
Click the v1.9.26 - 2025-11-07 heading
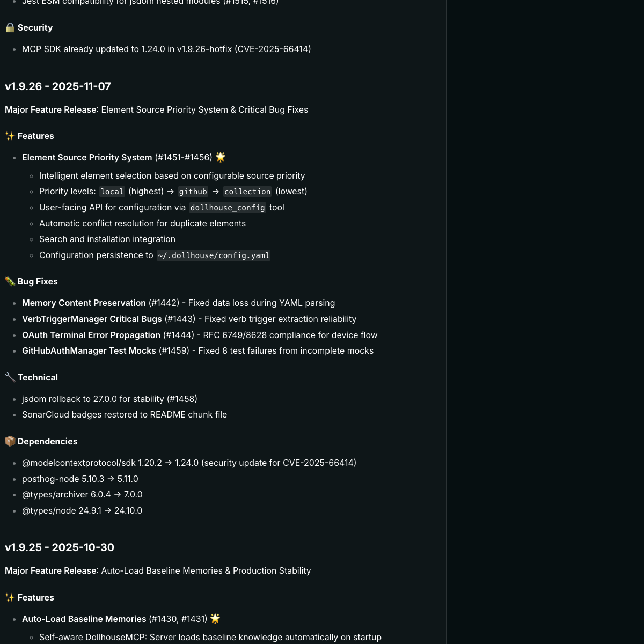coord(58,86)
